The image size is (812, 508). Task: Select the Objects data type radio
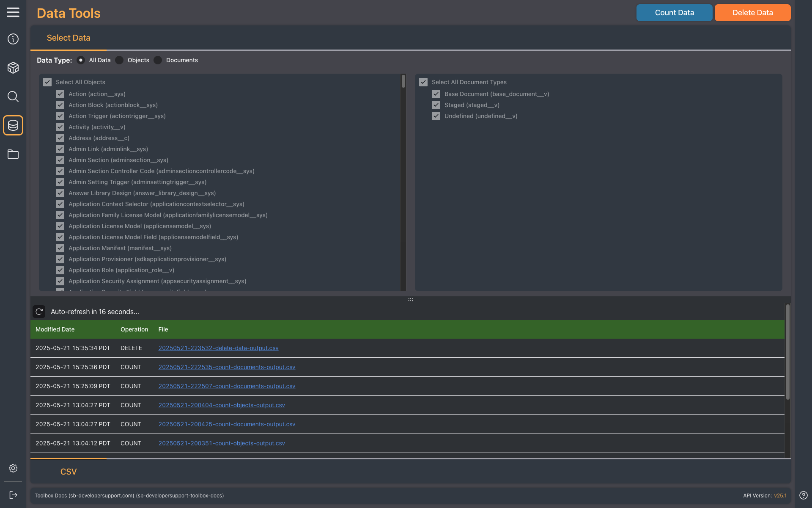pos(120,60)
